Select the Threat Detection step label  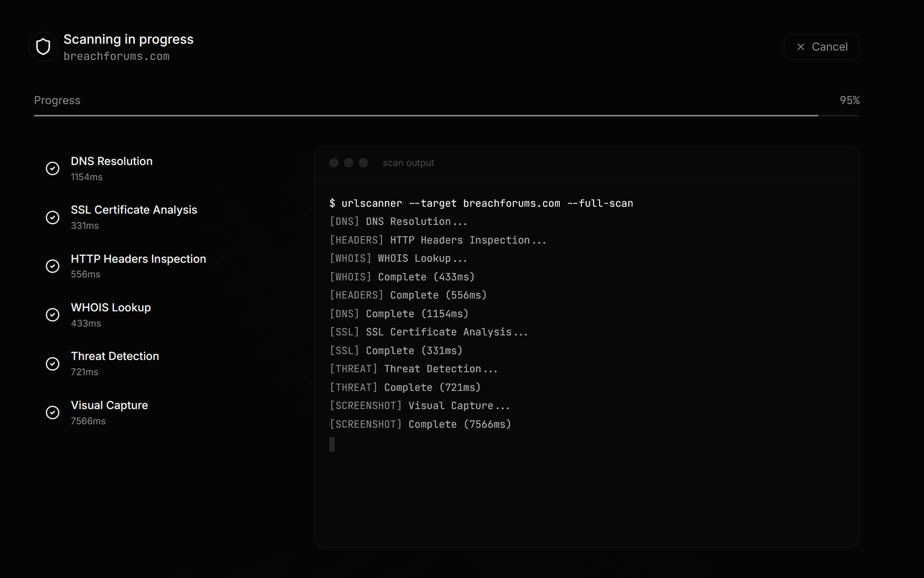[115, 356]
